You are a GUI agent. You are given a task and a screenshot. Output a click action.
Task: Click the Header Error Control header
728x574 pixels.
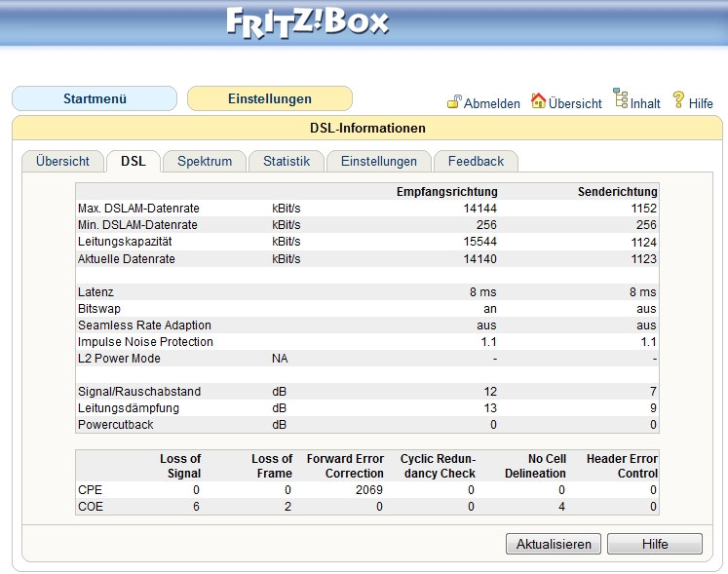622,466
